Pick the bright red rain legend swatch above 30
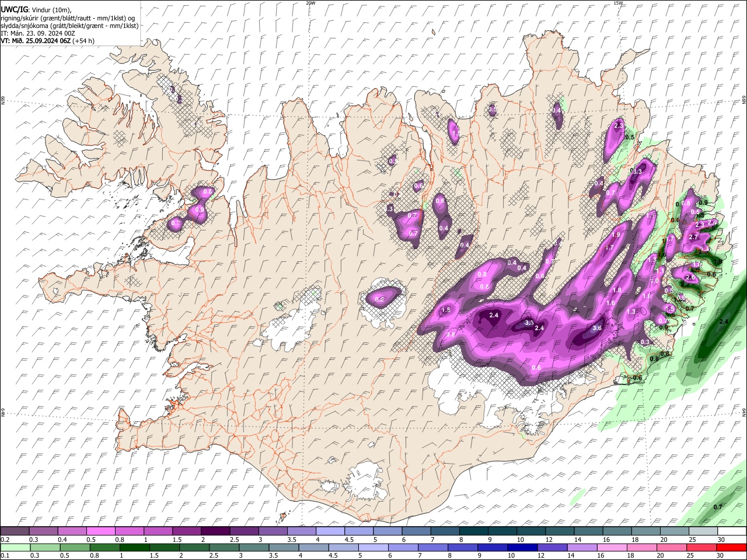The width and height of the screenshot is (747, 560). tap(730, 548)
